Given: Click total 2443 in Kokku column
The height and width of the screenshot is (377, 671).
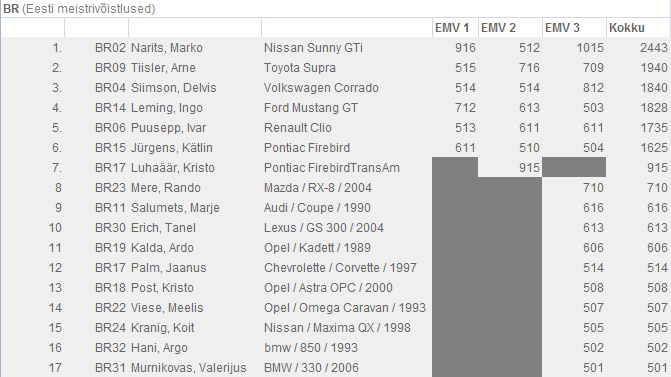Looking at the screenshot, I should (x=653, y=47).
